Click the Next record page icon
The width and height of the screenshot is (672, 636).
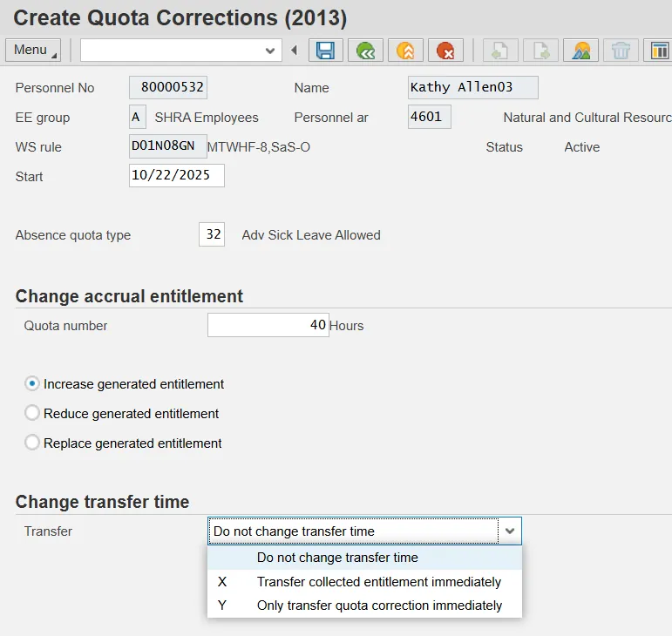point(540,51)
